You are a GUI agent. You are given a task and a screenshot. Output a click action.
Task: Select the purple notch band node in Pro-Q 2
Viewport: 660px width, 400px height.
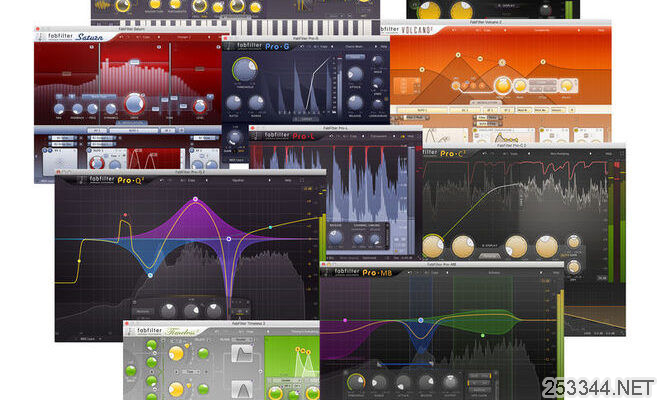coord(229,239)
